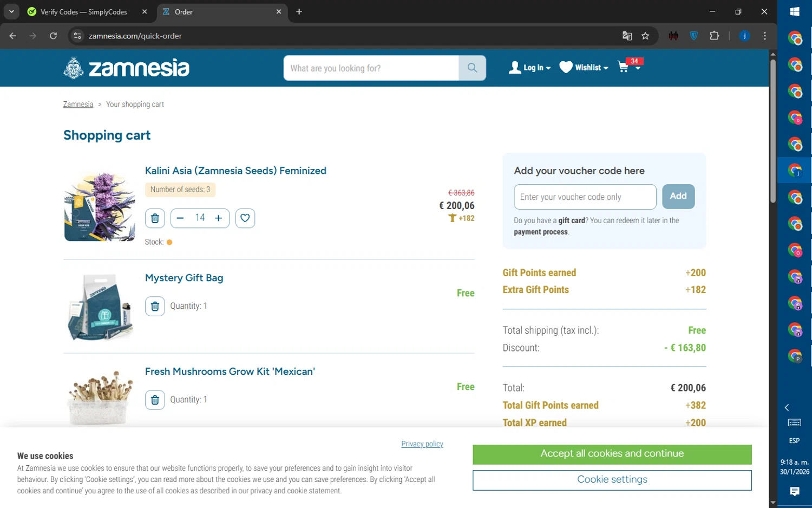
Task: Go to Zamnesia logo homepage
Action: coord(126,68)
